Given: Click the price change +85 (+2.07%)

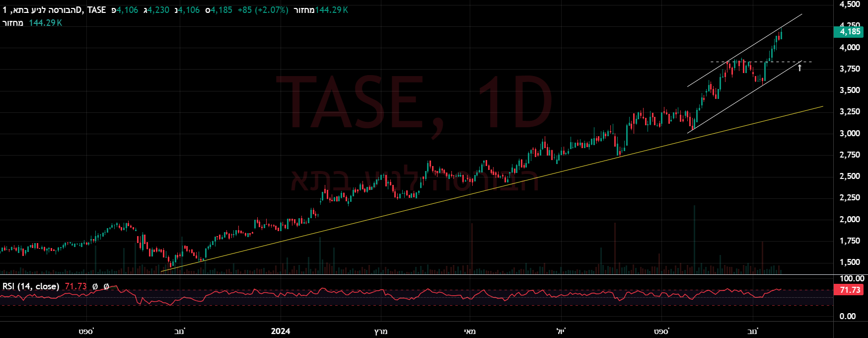Looking at the screenshot, I should click(263, 10).
